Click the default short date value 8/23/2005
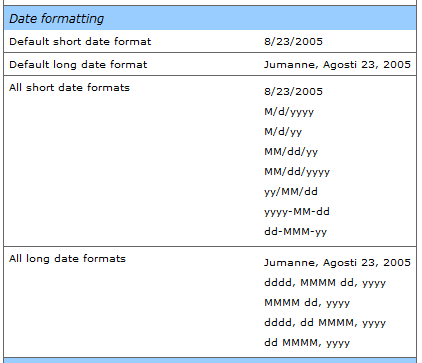422x363 pixels. tap(293, 41)
